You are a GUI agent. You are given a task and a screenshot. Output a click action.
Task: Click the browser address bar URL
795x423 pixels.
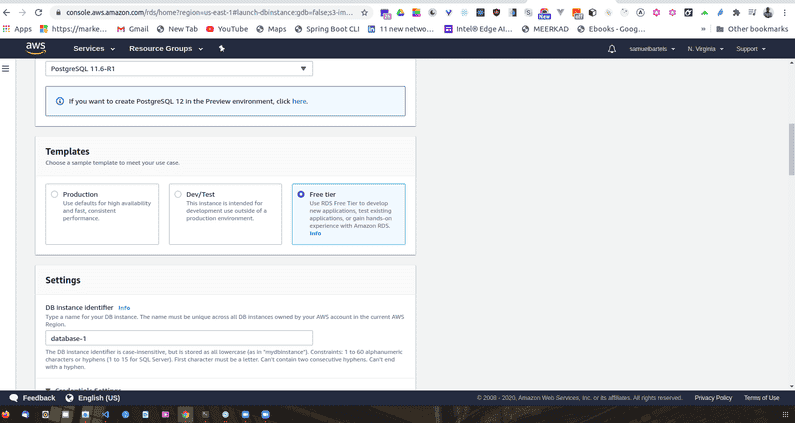pyautogui.click(x=210, y=12)
